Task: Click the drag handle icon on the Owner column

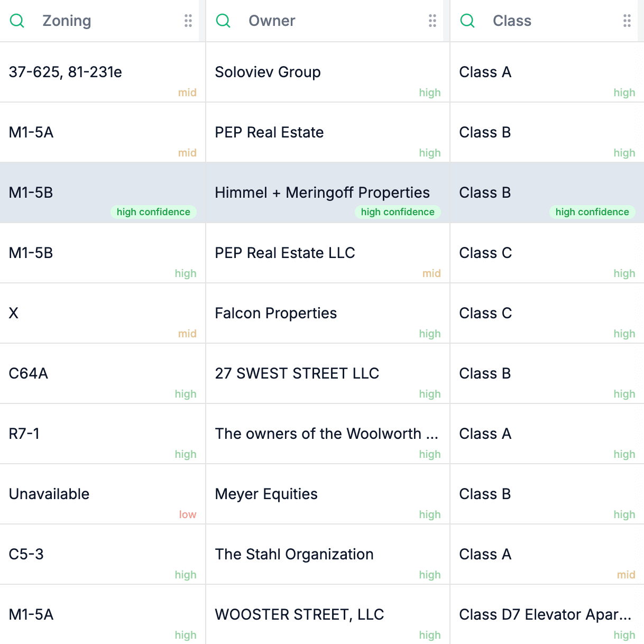Action: (432, 21)
